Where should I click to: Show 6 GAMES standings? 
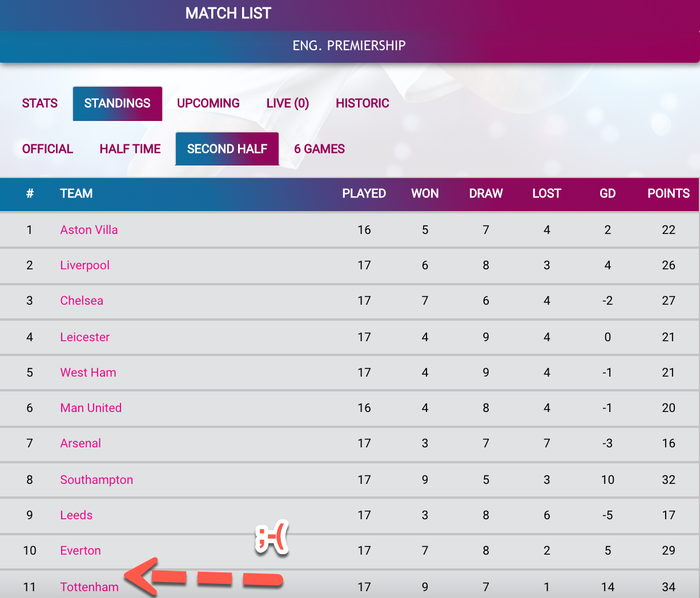[320, 149]
